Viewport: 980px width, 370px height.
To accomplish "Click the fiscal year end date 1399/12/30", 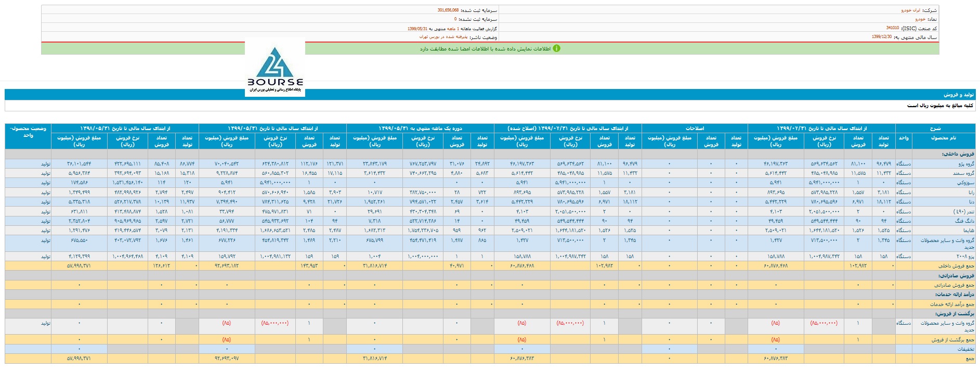I will tap(882, 37).
